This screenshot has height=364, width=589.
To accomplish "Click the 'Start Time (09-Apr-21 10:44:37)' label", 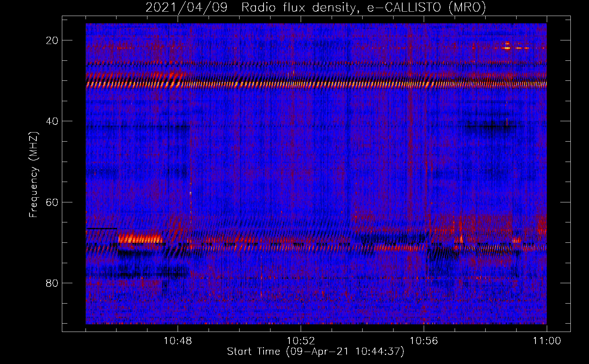I will coord(316,352).
